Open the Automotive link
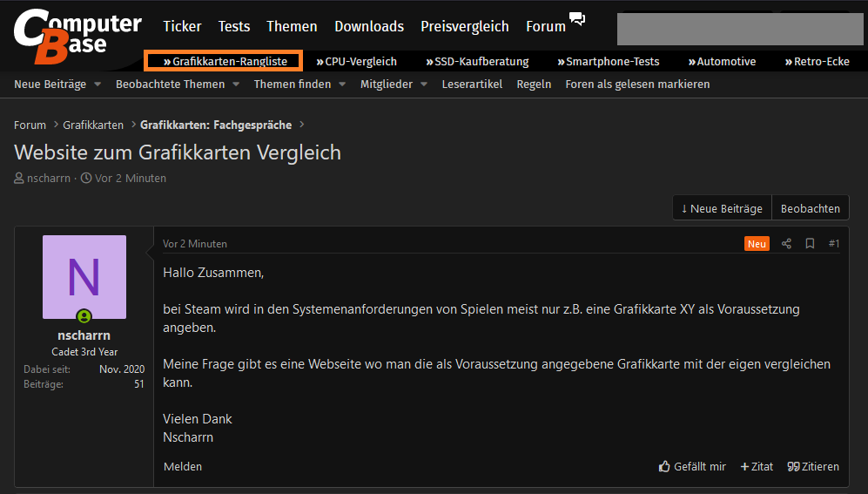The height and width of the screenshot is (494, 868). pos(722,62)
